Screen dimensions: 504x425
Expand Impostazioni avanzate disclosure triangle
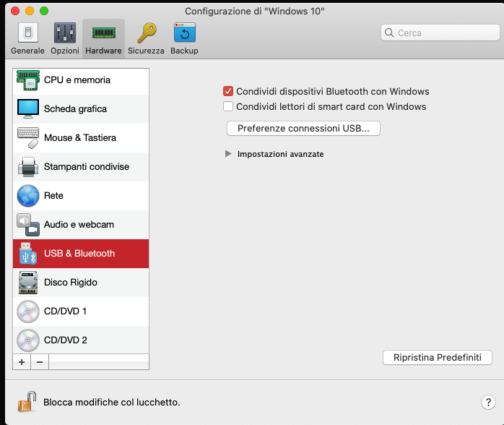tap(228, 154)
